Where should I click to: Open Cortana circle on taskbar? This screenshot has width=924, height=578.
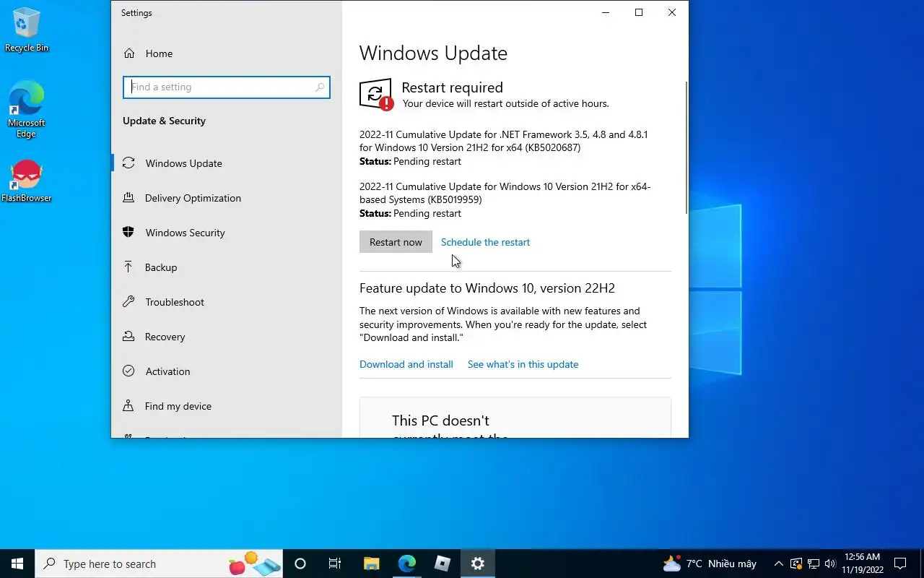coord(300,564)
